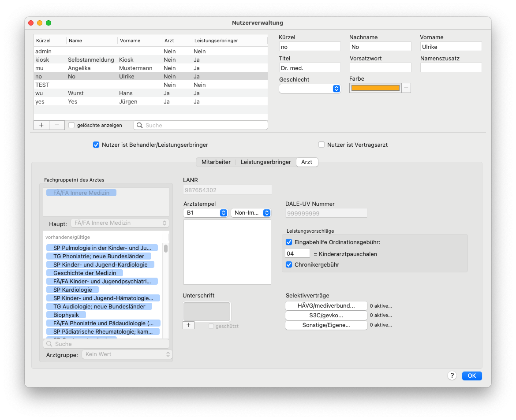
Task: Open the B1 Arztstempel dropdown
Action: point(206,213)
